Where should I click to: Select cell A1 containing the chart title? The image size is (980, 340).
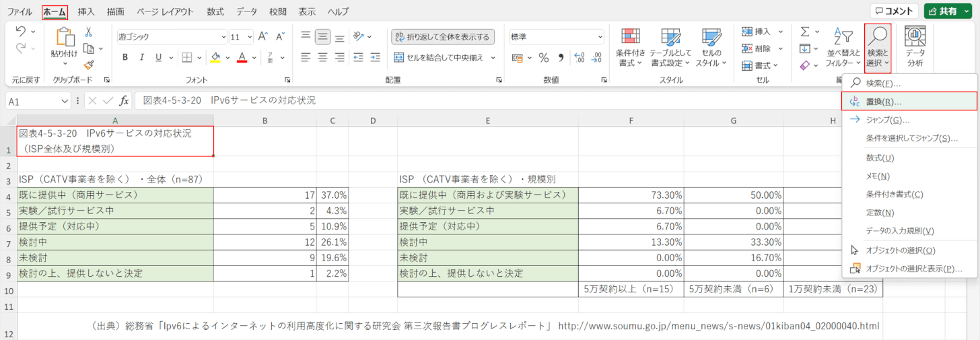(x=115, y=141)
